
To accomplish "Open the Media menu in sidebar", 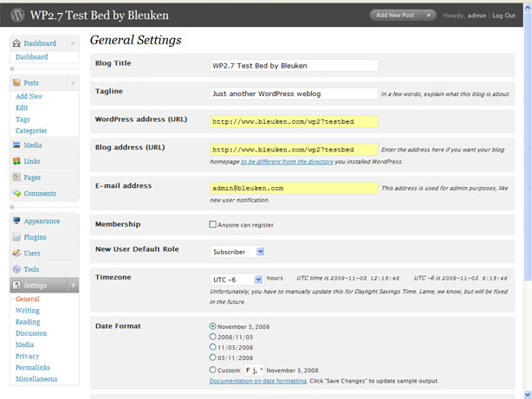I will point(33,145).
